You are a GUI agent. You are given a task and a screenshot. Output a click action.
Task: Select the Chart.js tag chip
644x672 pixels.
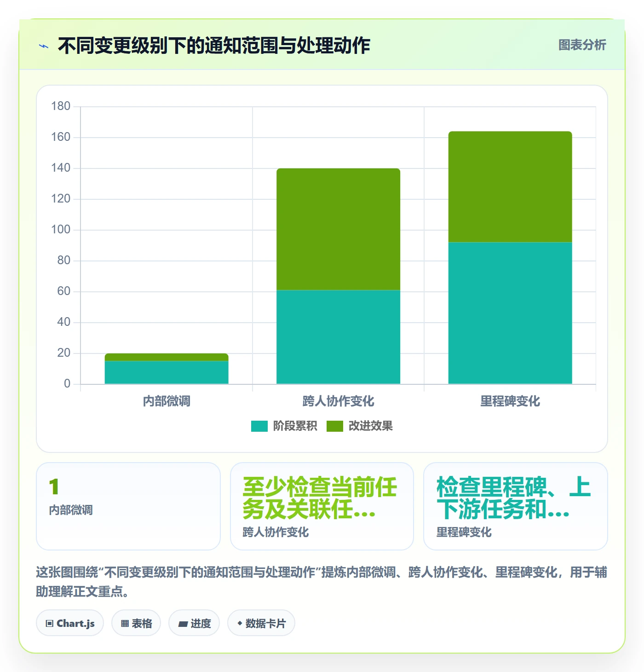[x=70, y=623]
